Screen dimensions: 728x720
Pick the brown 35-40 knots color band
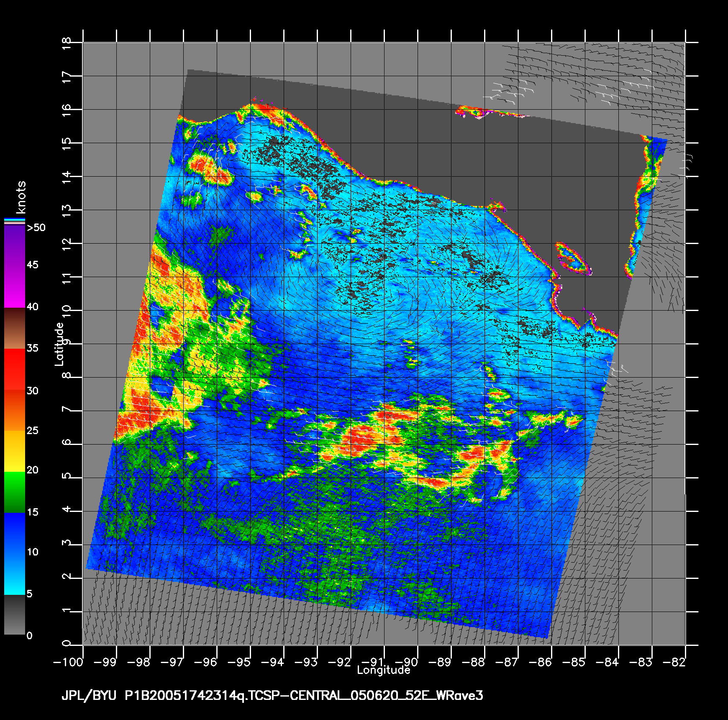15,328
